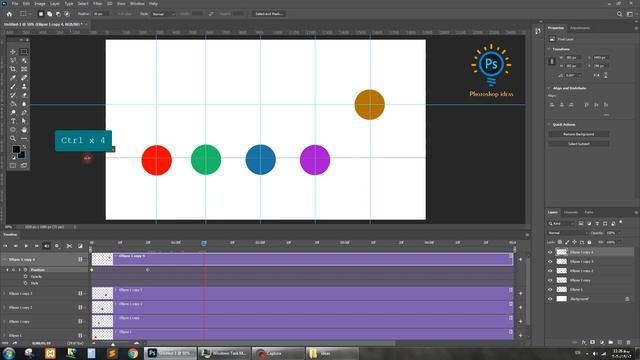Select the Hand tool

pyautogui.click(x=24, y=130)
